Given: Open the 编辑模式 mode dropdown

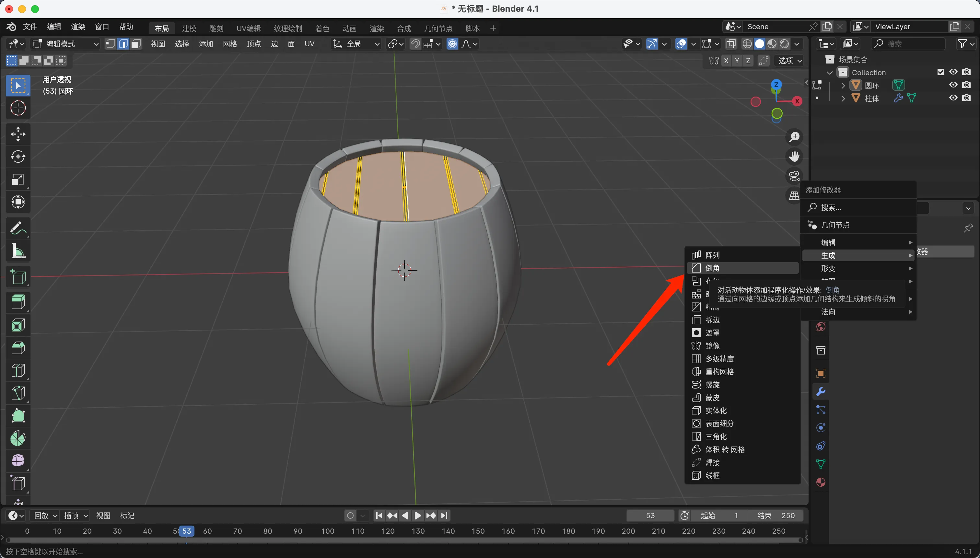Looking at the screenshot, I should [65, 44].
